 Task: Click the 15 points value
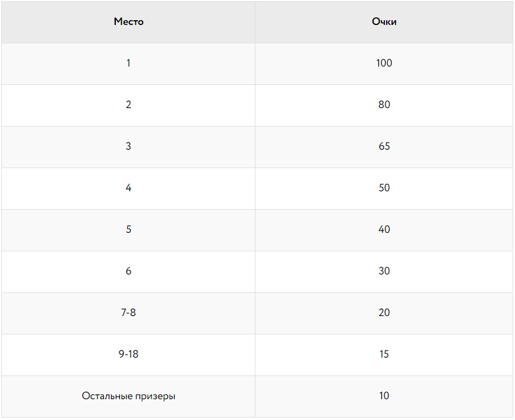coord(384,354)
